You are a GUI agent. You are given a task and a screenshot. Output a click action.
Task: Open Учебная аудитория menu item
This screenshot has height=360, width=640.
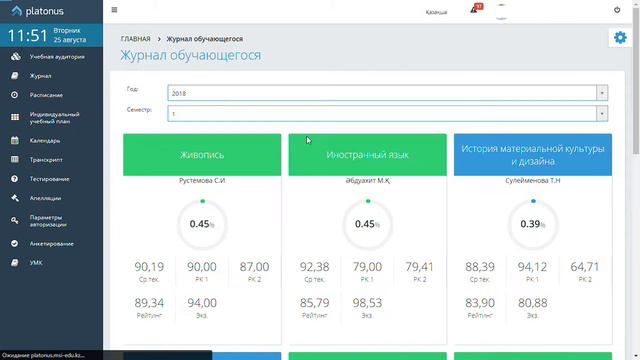tap(57, 57)
